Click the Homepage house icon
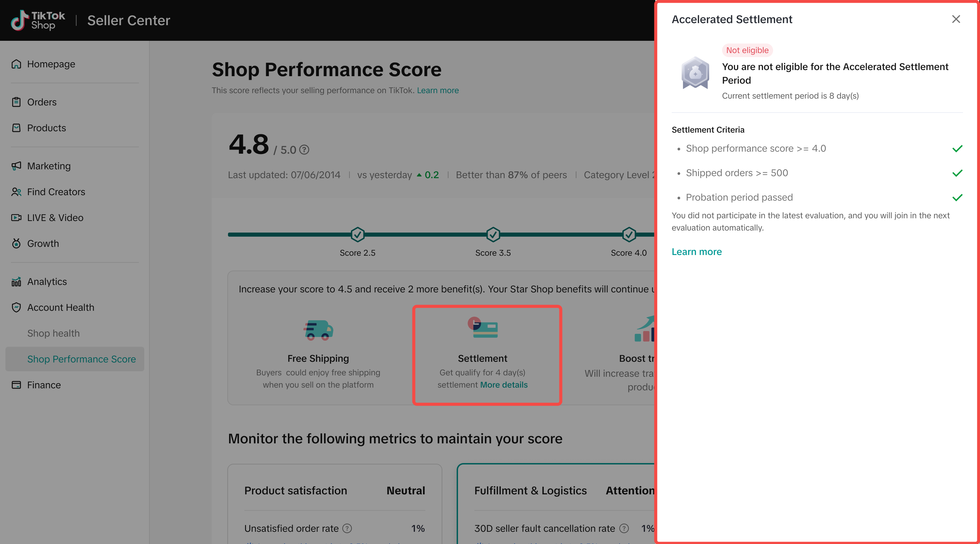This screenshot has width=980, height=544. tap(16, 64)
